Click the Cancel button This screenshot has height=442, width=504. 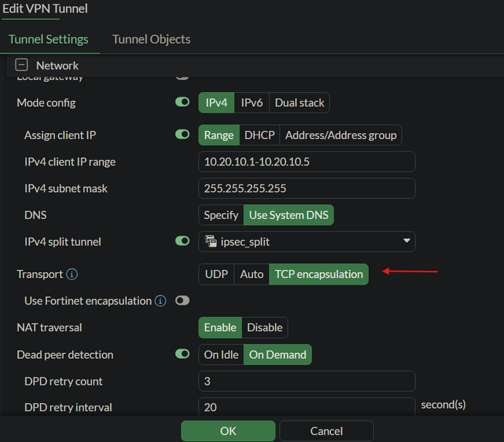[326, 430]
